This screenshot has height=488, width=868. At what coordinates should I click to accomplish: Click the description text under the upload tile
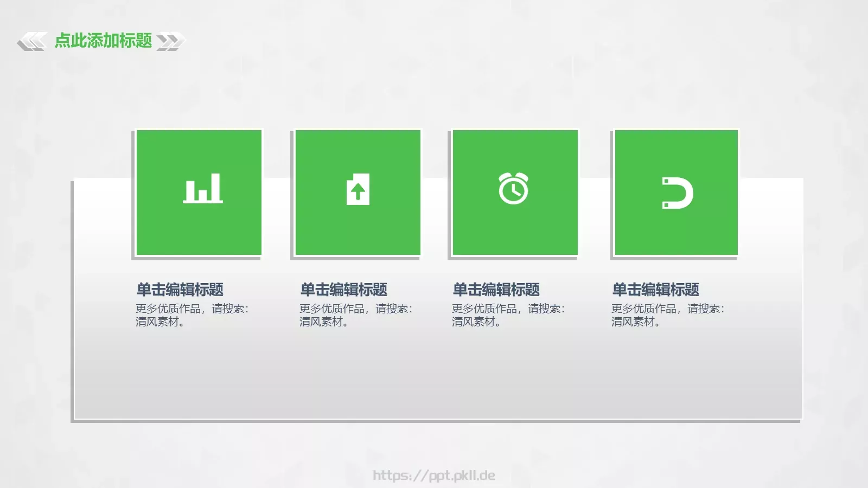point(356,315)
